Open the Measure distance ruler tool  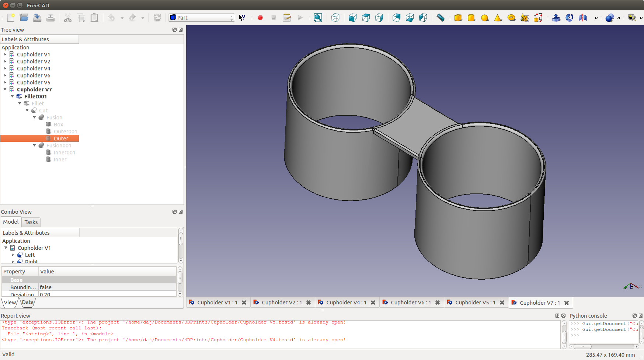tap(441, 18)
